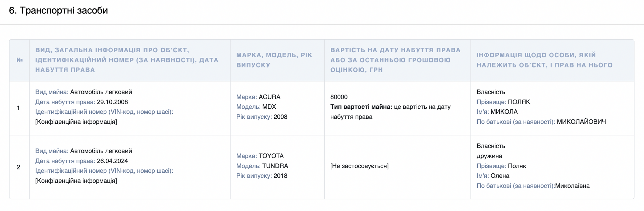This screenshot has width=644, height=211.
Task: Click the MDX model value
Action: click(269, 107)
